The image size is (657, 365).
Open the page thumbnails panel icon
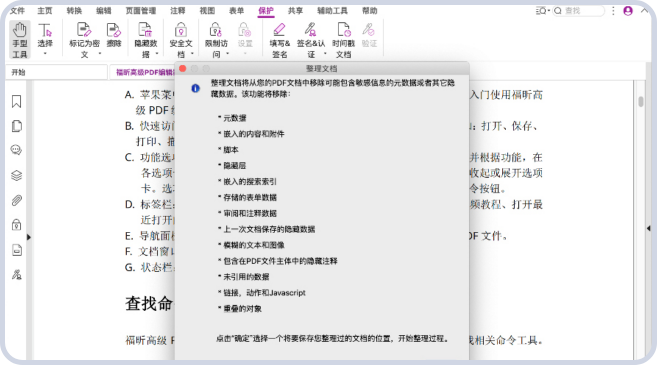pos(16,126)
